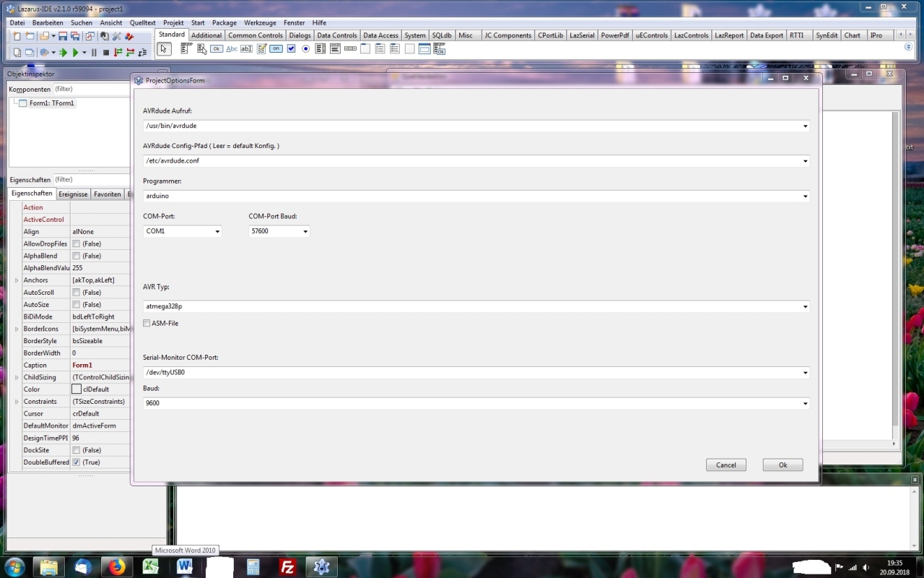The image size is (924, 578).
Task: Click the green Run button in toolbar
Action: pos(74,53)
